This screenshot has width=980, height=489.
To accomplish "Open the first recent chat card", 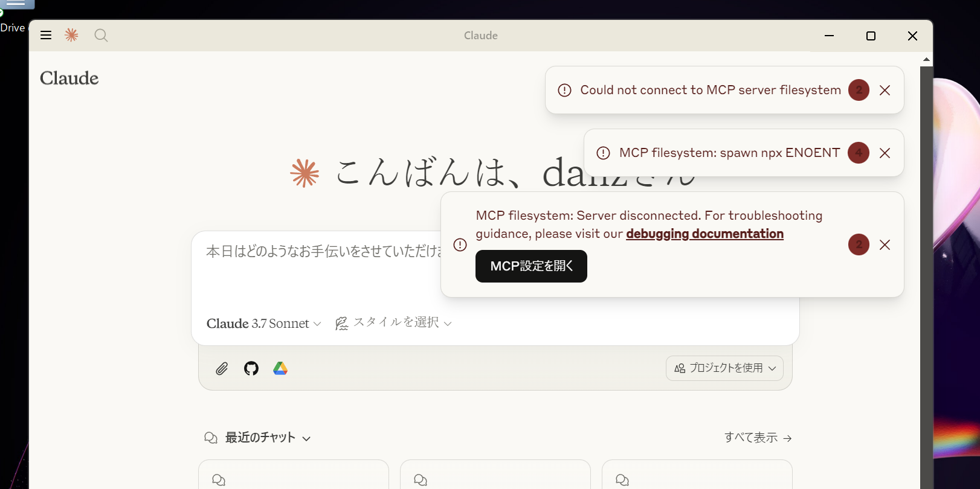I will click(x=294, y=475).
